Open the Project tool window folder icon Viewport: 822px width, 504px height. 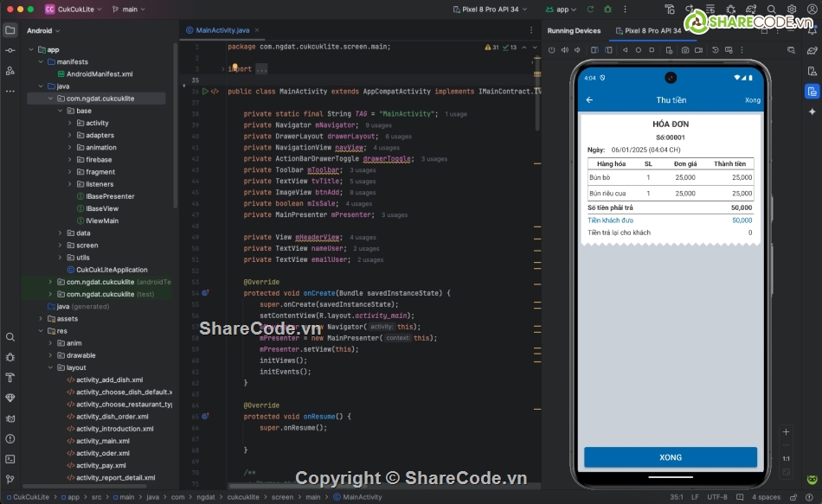[10, 30]
